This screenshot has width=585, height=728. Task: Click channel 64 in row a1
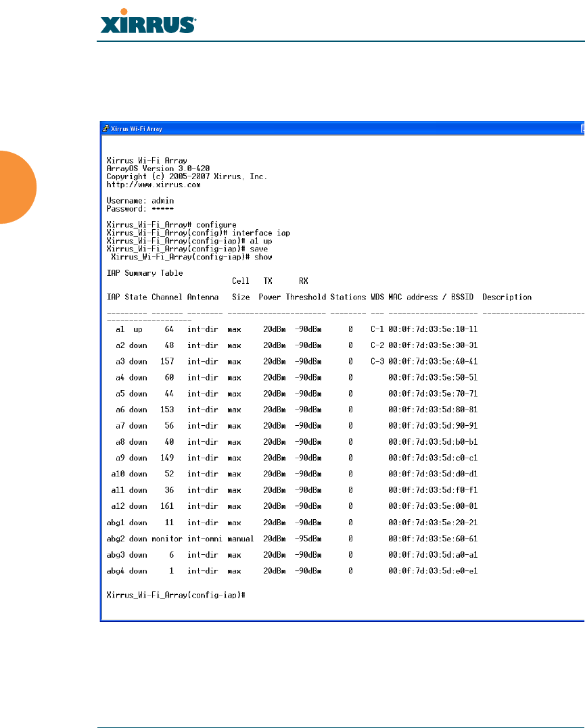point(169,329)
